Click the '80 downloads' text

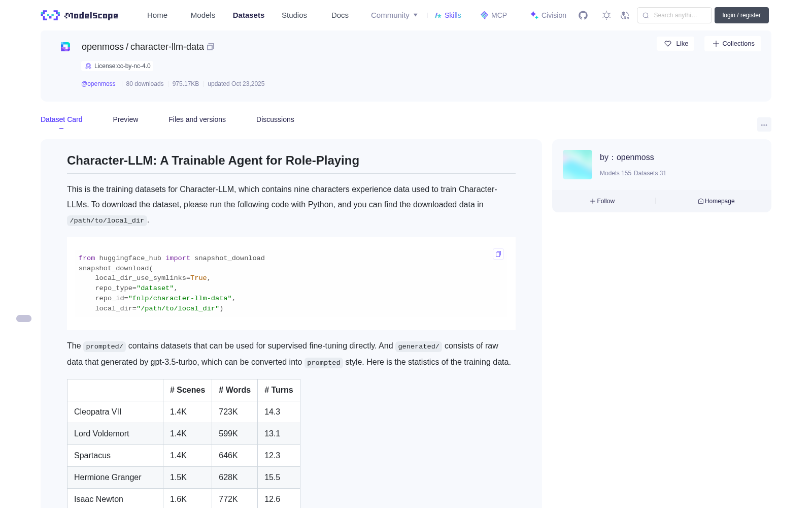click(x=145, y=84)
